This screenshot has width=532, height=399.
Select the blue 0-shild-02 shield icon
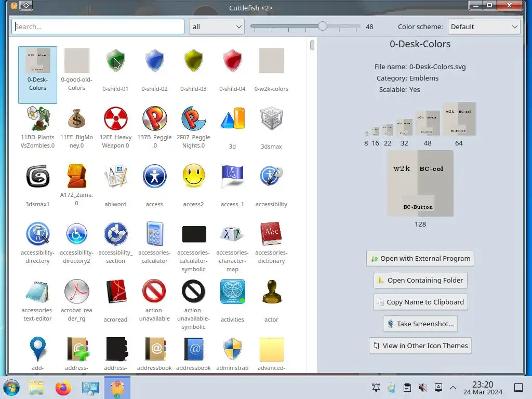[154, 61]
